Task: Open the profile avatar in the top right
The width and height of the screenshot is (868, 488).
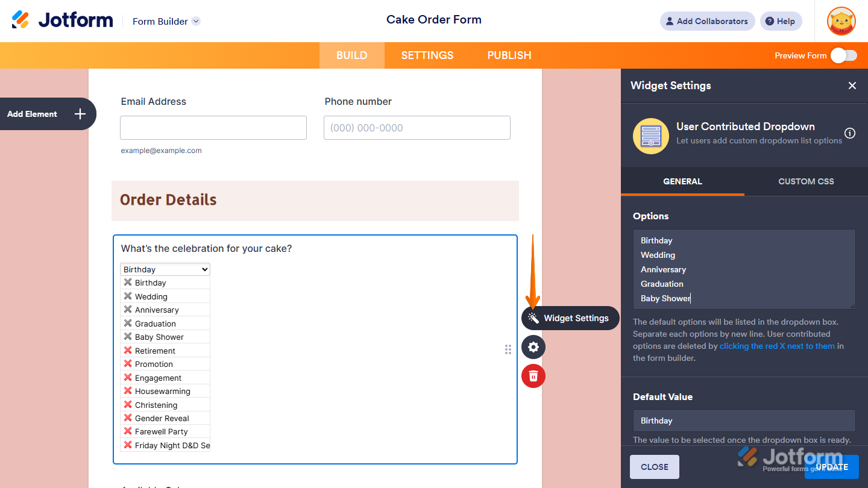Action: [840, 21]
